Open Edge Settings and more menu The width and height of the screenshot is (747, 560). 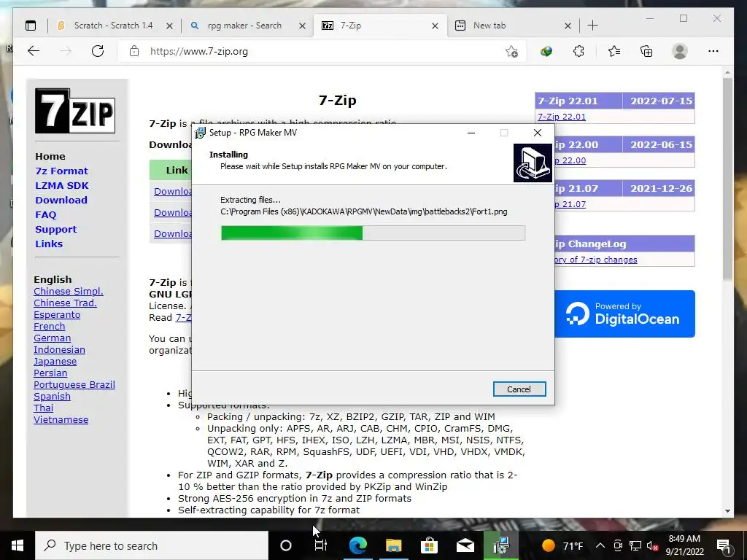[x=713, y=52]
